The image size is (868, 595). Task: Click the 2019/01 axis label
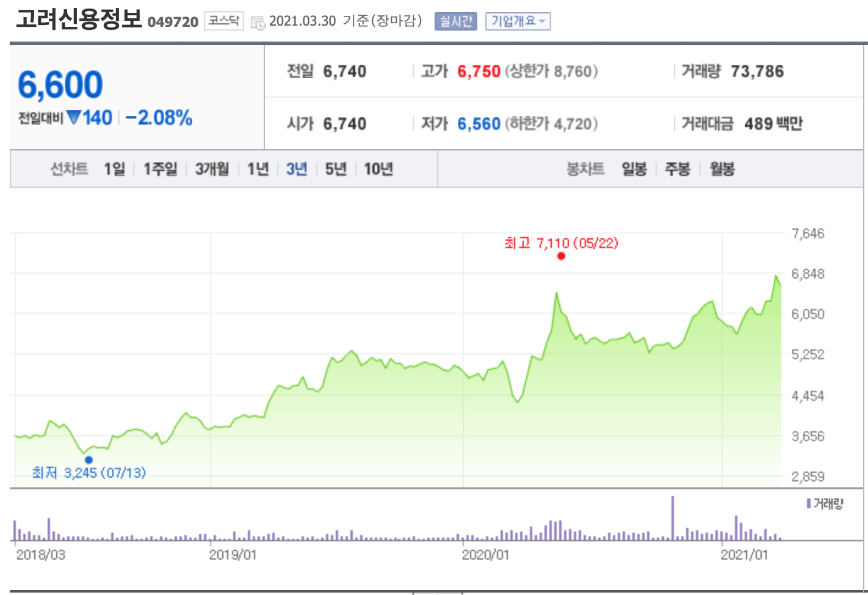pos(233,555)
